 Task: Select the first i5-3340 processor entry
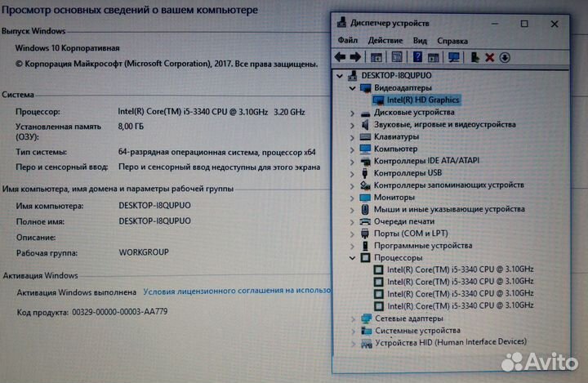[460, 269]
